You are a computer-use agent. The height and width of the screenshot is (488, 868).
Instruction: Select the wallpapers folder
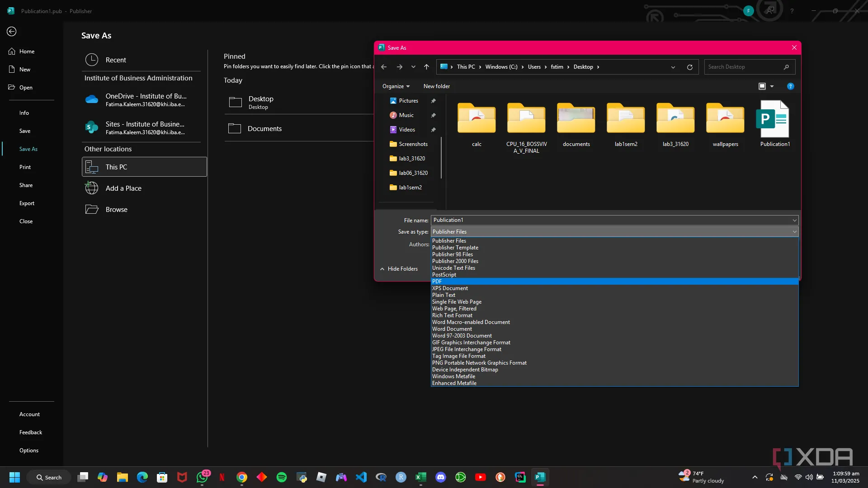[725, 124]
